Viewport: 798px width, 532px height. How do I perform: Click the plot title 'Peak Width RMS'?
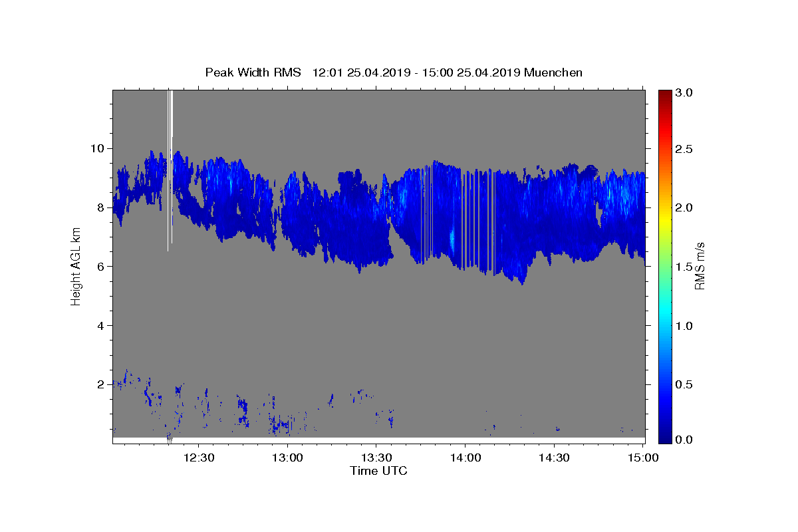click(x=253, y=72)
